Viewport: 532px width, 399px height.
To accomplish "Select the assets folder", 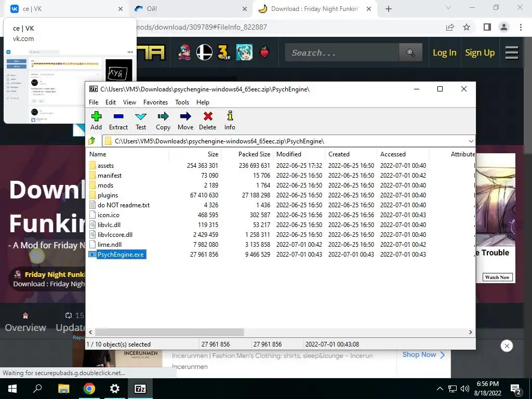I will [x=105, y=166].
